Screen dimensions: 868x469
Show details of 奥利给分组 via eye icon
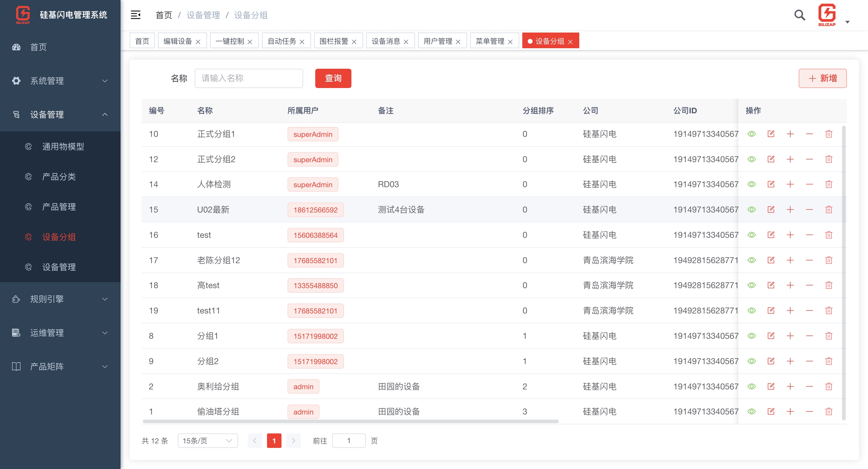pyautogui.click(x=752, y=386)
